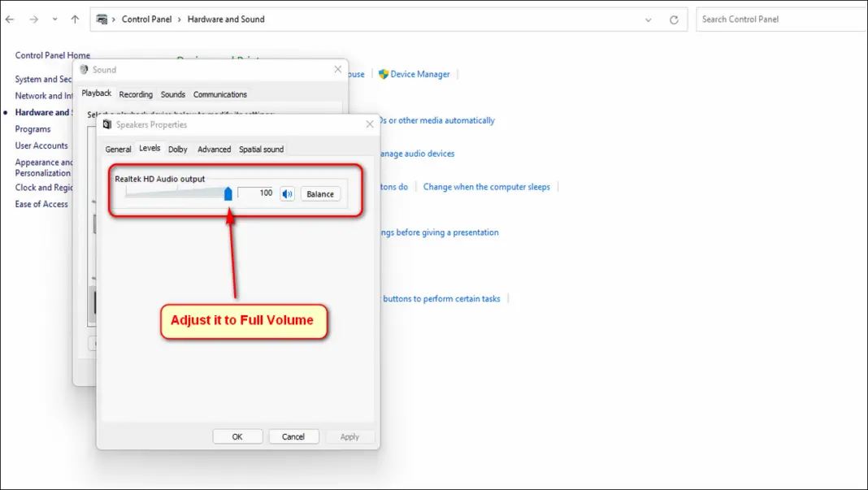Image resolution: width=868 pixels, height=490 pixels.
Task: Open the address bar dropdown at the right
Action: pos(649,19)
